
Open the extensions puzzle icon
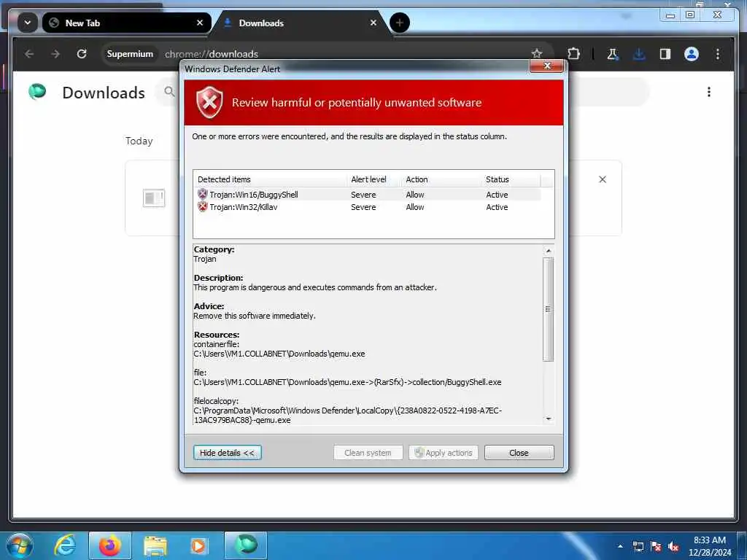[573, 54]
